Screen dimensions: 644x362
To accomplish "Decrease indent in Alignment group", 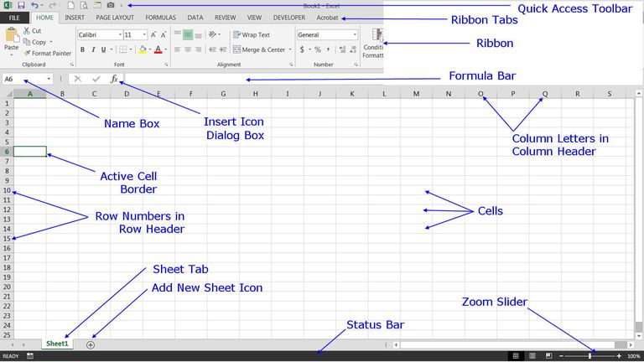I will 212,49.
